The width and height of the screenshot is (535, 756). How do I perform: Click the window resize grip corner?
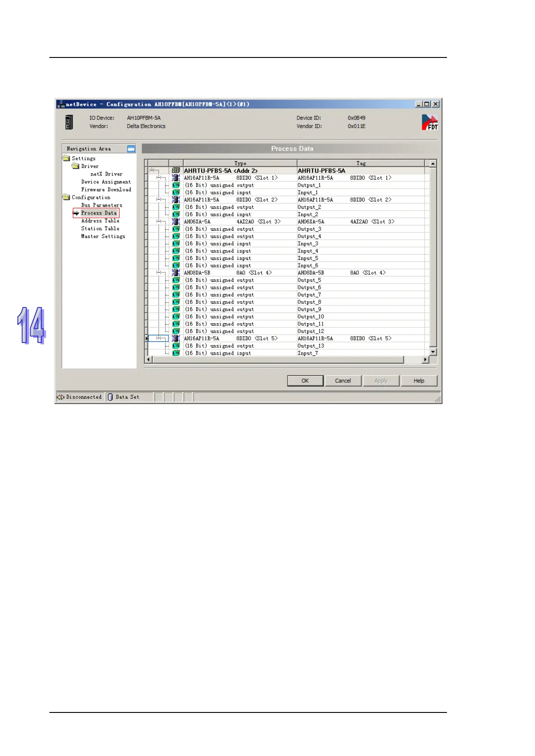[438, 399]
